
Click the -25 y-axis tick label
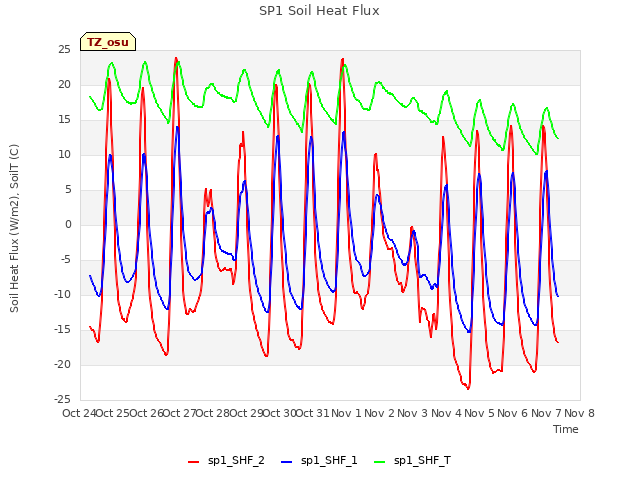tap(62, 399)
